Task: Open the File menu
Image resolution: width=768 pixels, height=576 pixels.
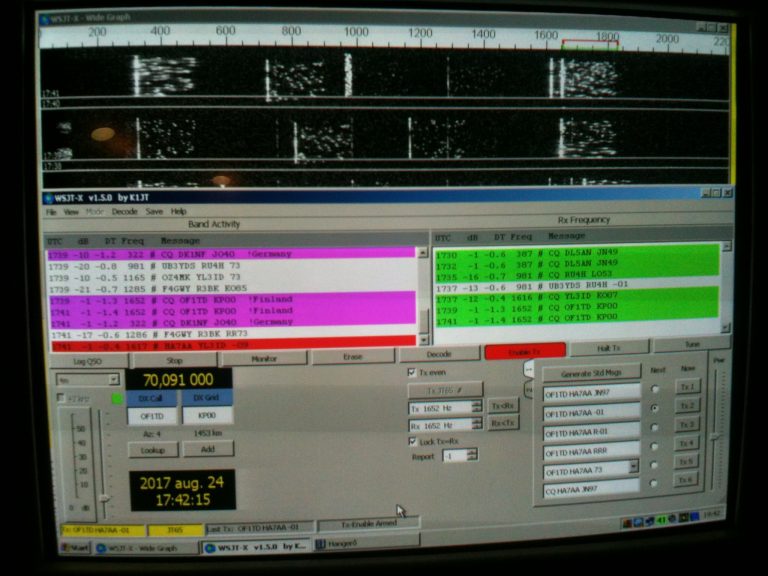Action: (51, 212)
